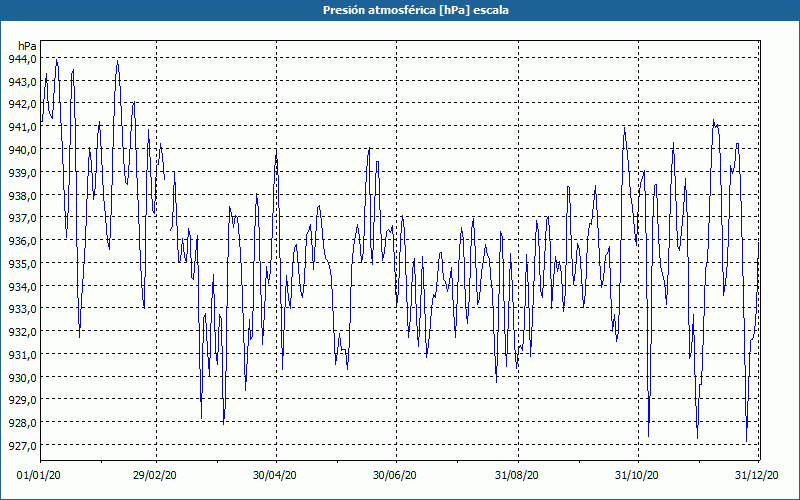Click the 927,0 pressure axis value
Viewport: 800px width, 500px height.
[x=22, y=446]
